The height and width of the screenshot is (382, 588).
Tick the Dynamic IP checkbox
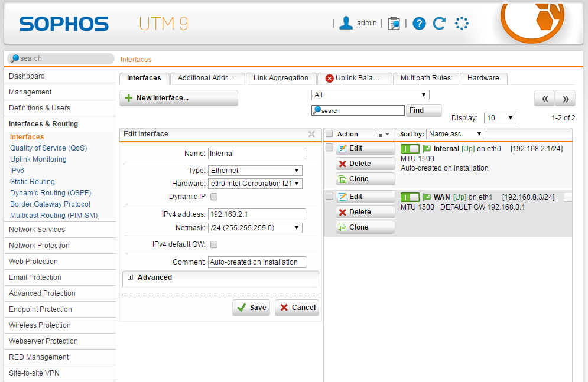[214, 197]
